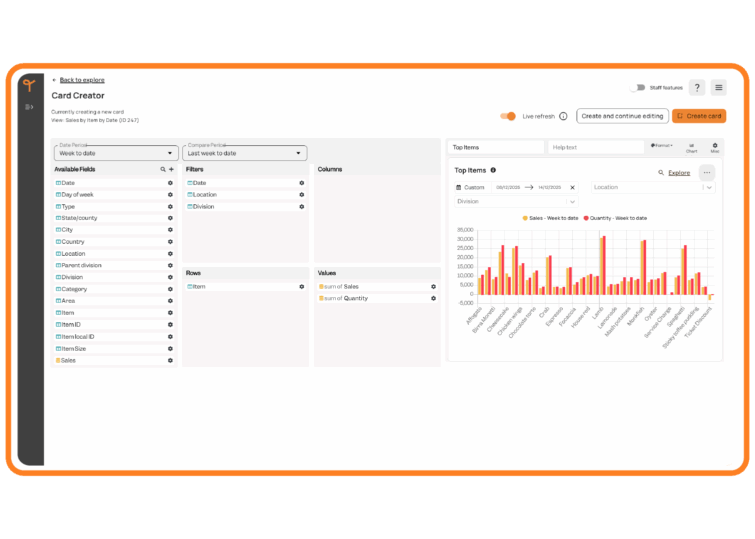Toggle the Staff features switch
Viewport: 755px width, 539px height.
pyautogui.click(x=637, y=88)
